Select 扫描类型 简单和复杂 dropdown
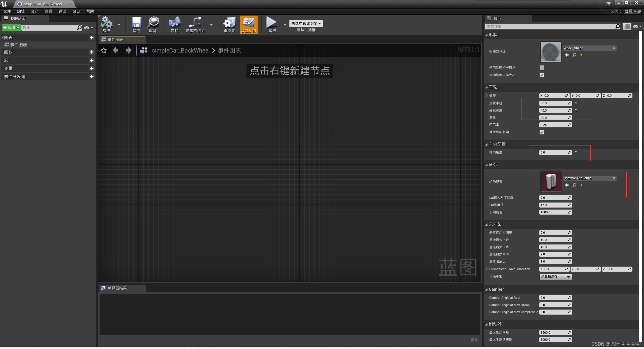Viewport: 644px width, 349px height. [555, 277]
